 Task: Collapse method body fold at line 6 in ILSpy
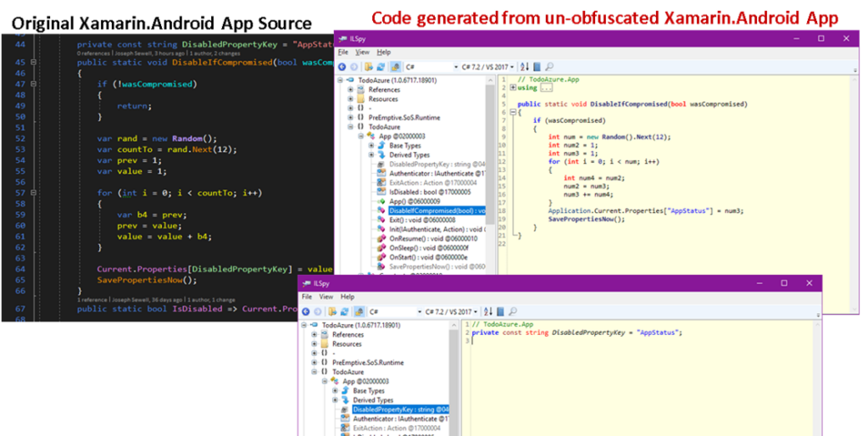[513, 113]
